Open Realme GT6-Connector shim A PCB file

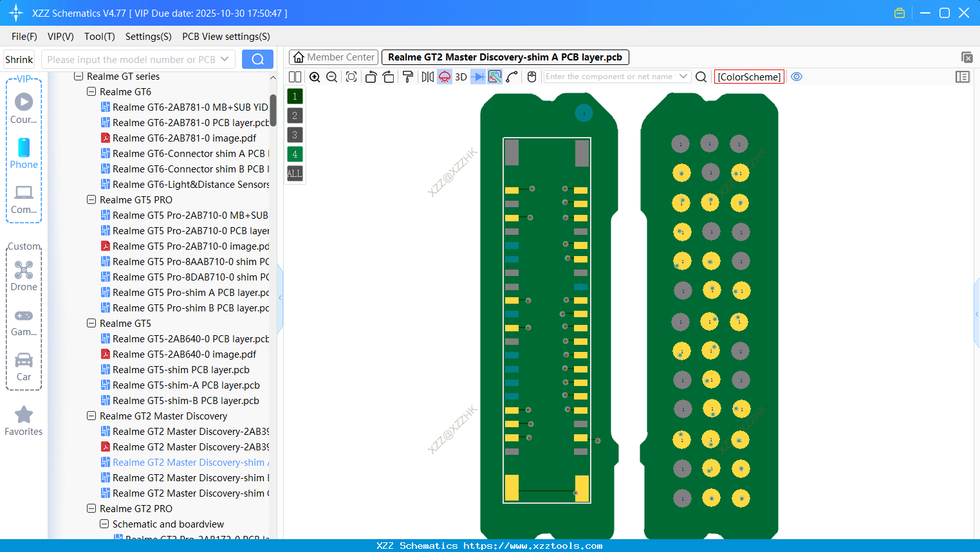185,154
